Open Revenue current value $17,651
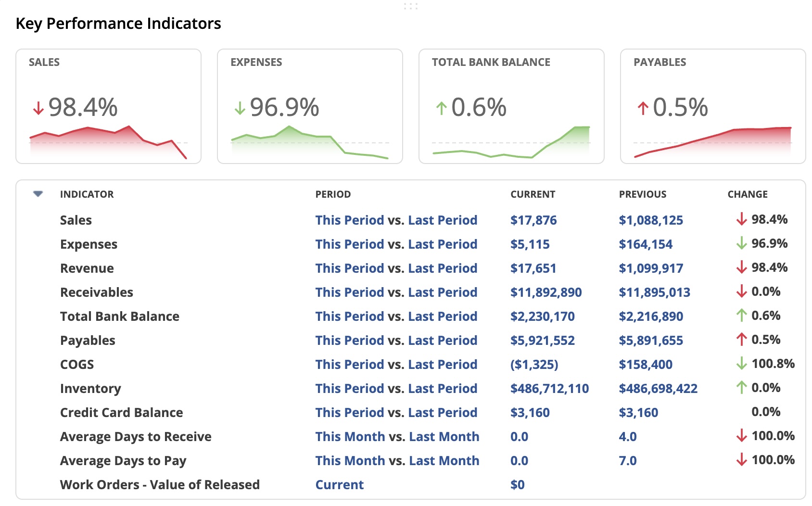This screenshot has height=506, width=812. click(x=533, y=268)
